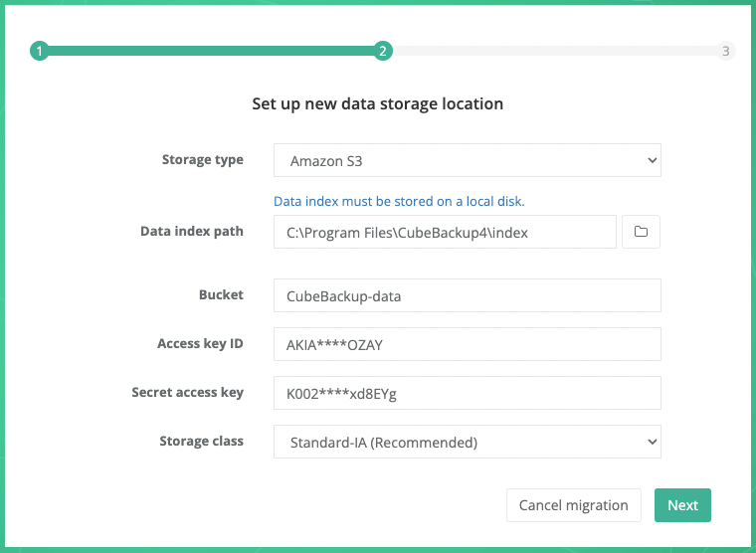Click the gray unfilled progress bar segment
This screenshot has height=553, width=756.
(554, 51)
